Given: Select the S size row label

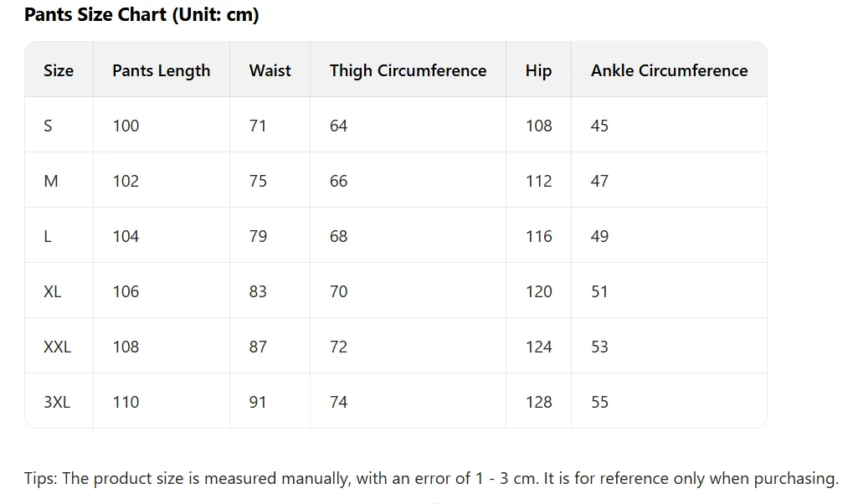Looking at the screenshot, I should pyautogui.click(x=48, y=126).
